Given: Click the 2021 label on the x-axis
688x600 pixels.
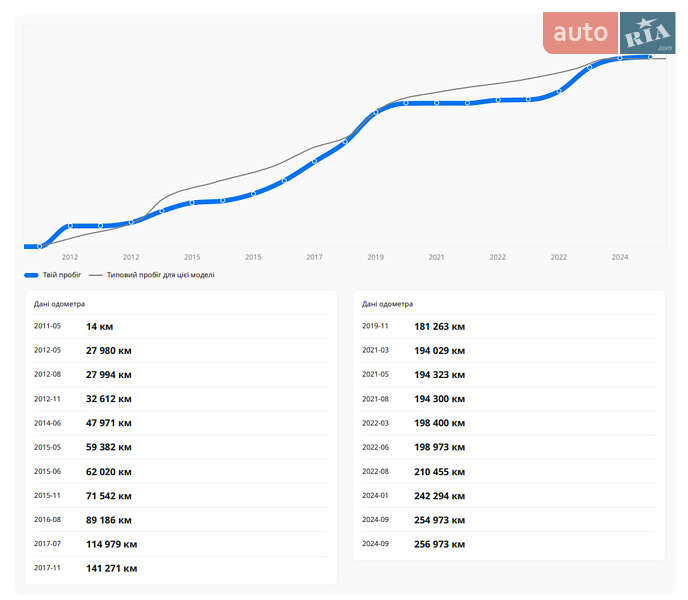Looking at the screenshot, I should click(x=436, y=257).
